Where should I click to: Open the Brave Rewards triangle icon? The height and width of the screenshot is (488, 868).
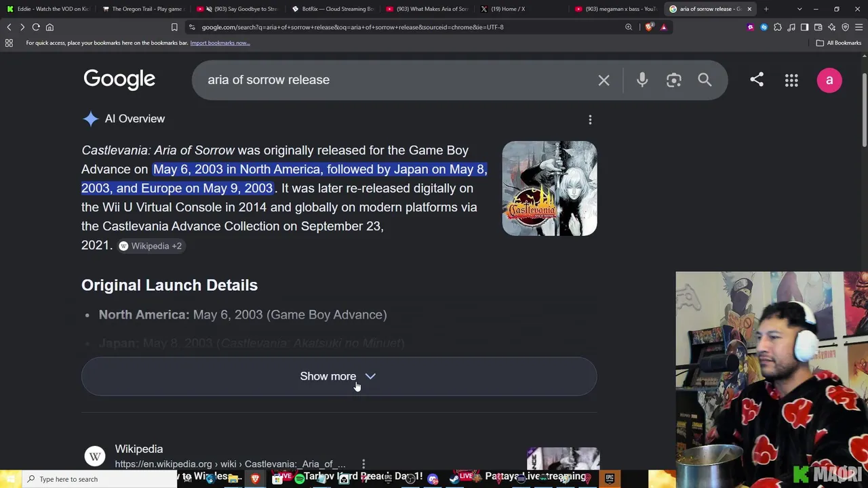(663, 27)
